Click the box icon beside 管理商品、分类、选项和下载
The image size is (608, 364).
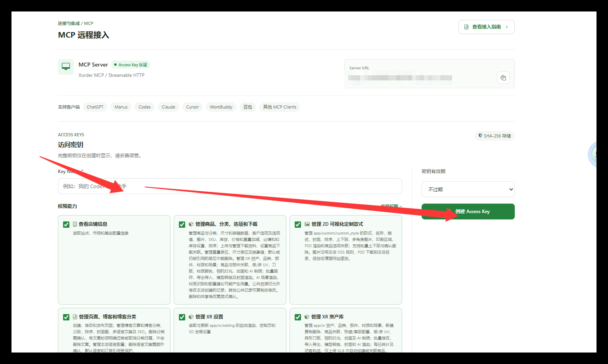tap(191, 224)
